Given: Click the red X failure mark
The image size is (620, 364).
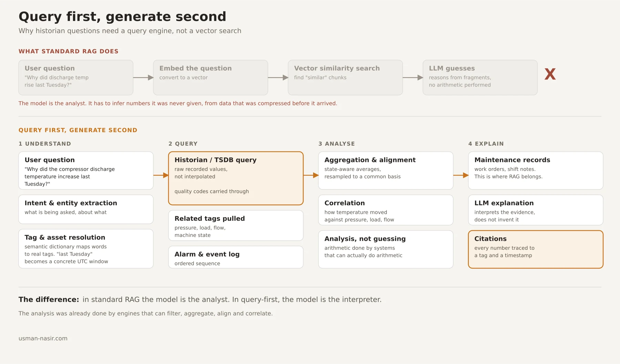Looking at the screenshot, I should tap(550, 74).
